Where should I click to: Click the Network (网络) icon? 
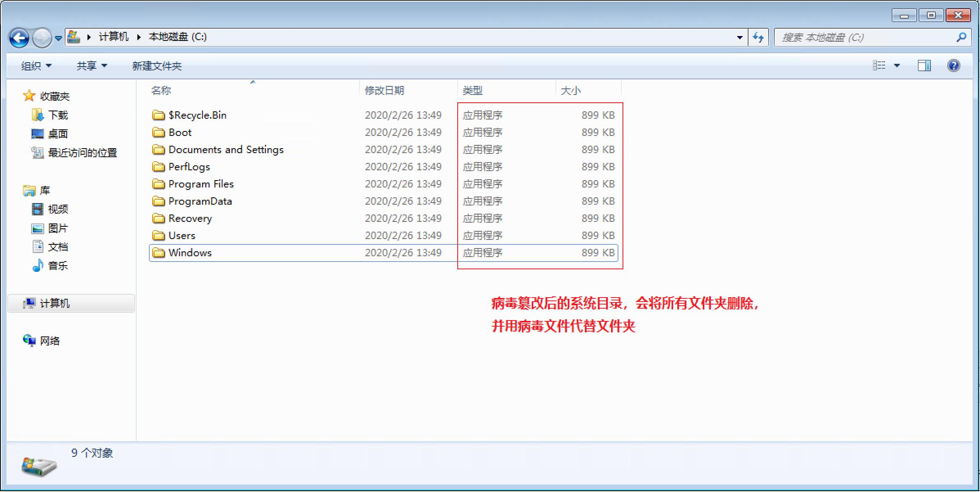[29, 341]
